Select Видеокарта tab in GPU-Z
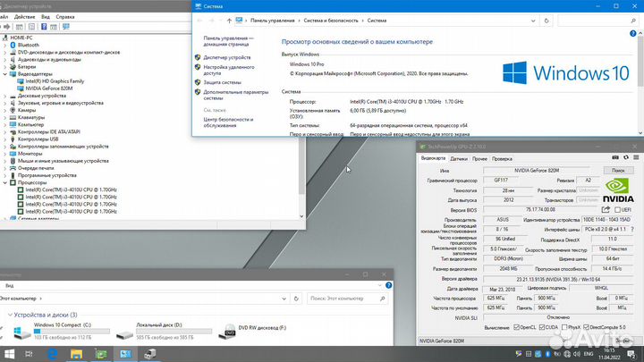This screenshot has height=362, width=644. click(x=433, y=158)
